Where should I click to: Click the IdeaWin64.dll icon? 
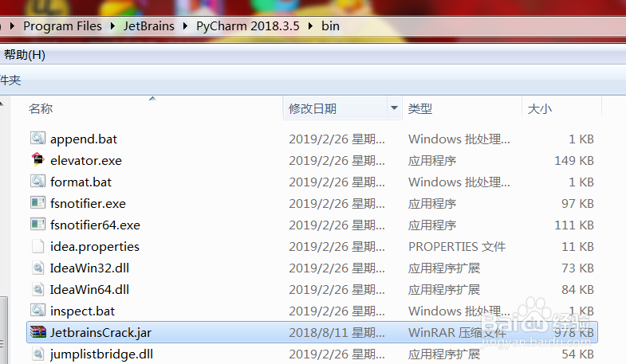coord(38,289)
